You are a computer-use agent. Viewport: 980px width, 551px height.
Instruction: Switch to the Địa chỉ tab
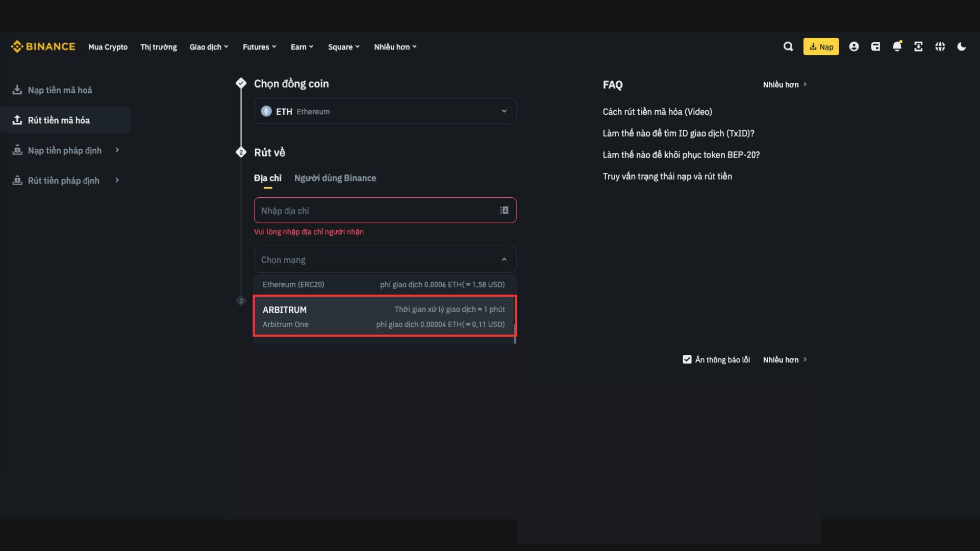(x=267, y=178)
